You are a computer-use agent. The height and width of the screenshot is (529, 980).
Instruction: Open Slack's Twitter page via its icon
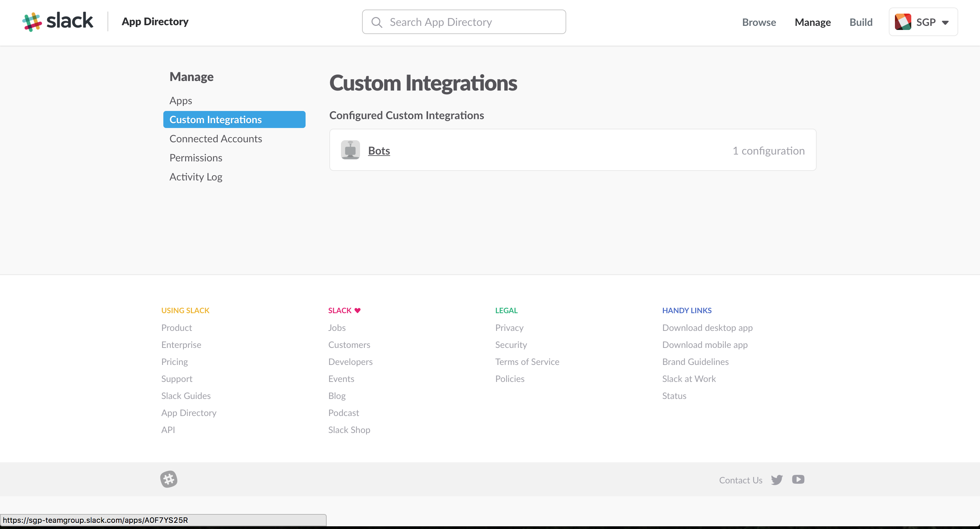point(777,480)
